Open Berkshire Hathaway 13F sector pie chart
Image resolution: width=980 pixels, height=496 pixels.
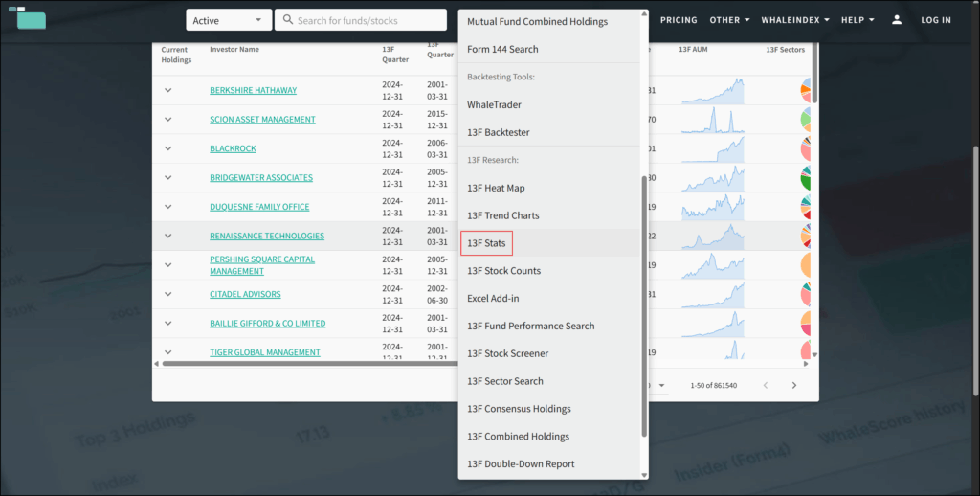[x=806, y=90]
